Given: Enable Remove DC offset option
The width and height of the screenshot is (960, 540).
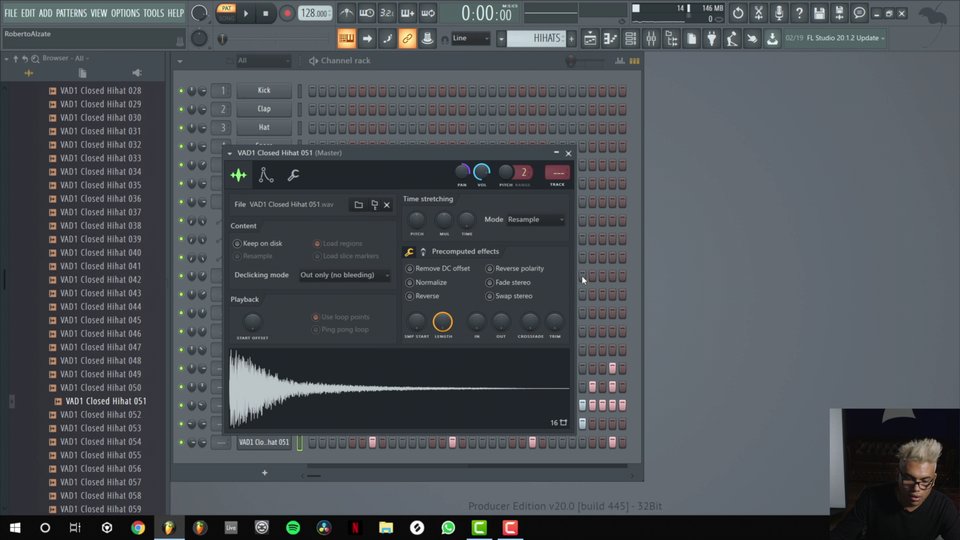Looking at the screenshot, I should click(x=438, y=269).
